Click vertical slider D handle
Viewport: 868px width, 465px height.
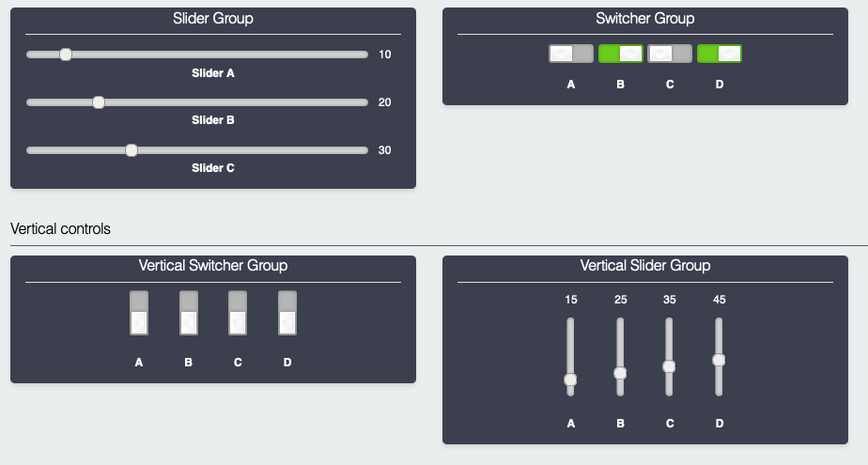pos(719,360)
